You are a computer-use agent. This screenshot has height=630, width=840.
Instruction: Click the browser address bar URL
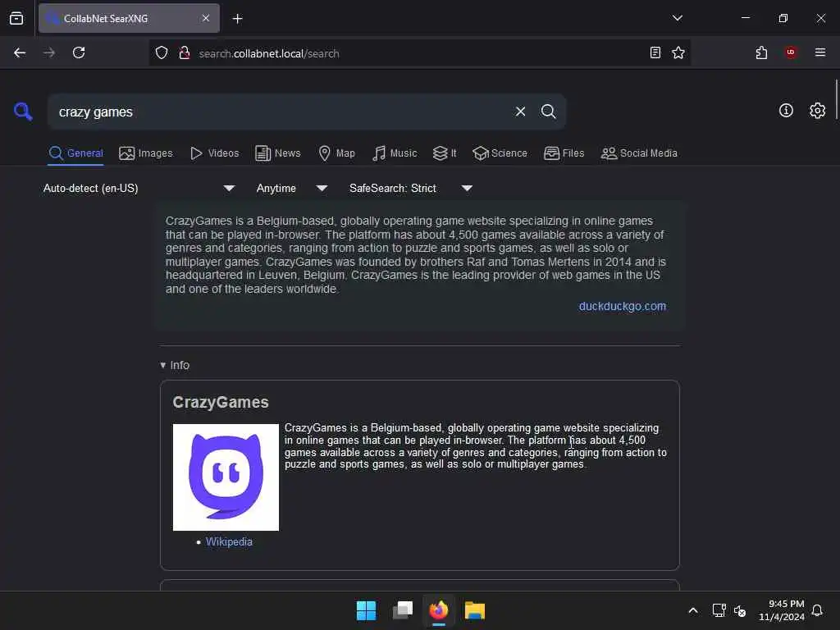(269, 53)
